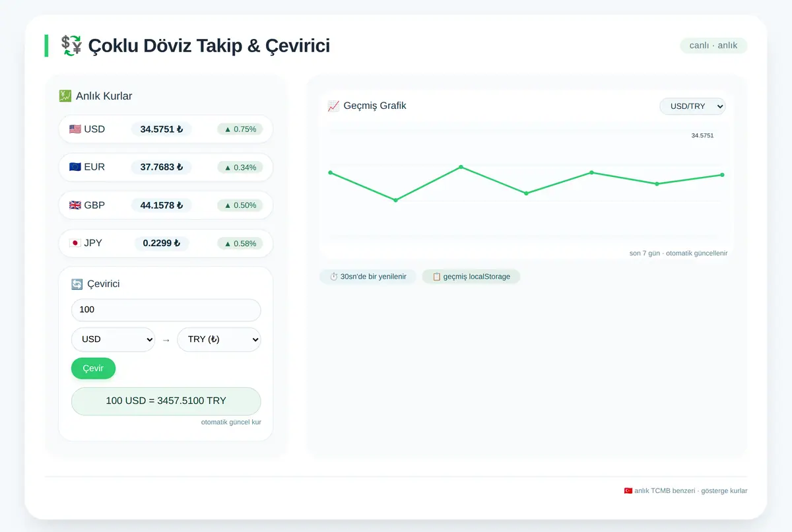Click the last data point on the chart
Viewport: 792px width, 532px height.
pos(722,175)
